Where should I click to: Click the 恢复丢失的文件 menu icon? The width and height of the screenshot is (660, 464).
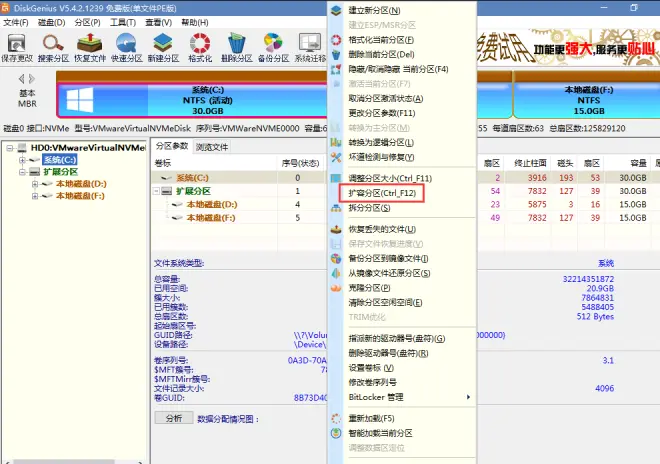336,229
